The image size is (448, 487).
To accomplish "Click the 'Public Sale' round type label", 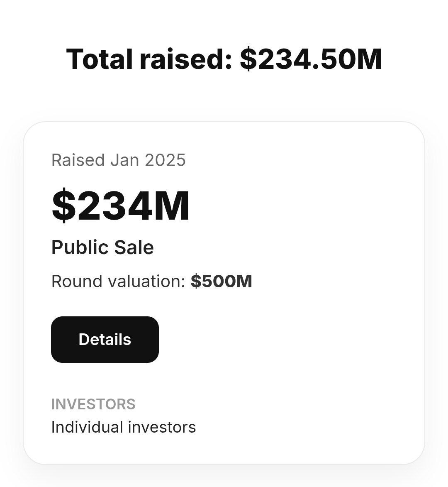I will tap(102, 247).
